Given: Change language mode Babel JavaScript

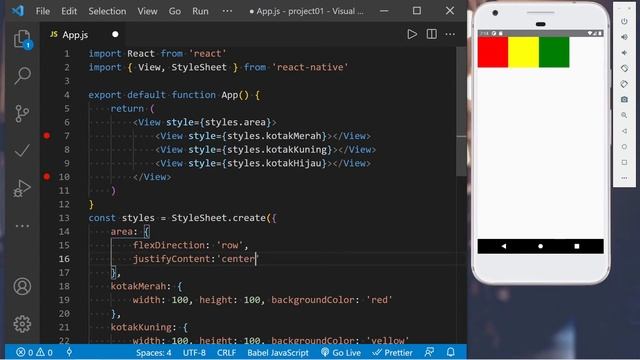Looking at the screenshot, I should 278,352.
